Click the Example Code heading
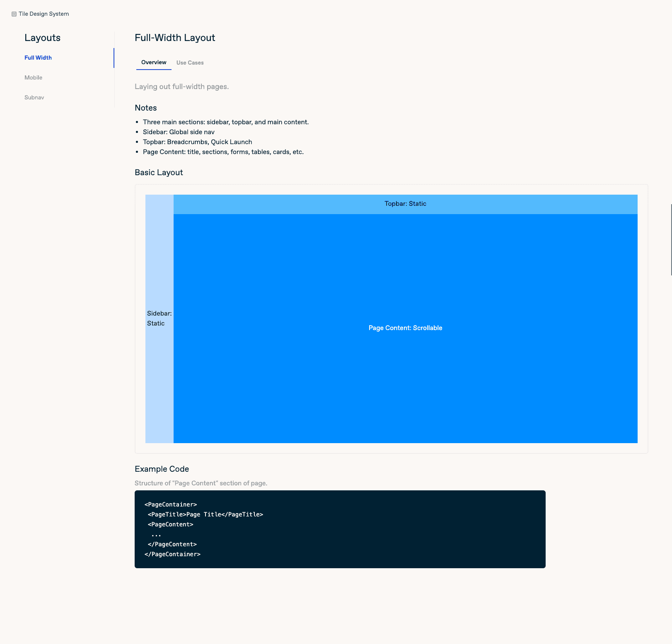 point(162,469)
